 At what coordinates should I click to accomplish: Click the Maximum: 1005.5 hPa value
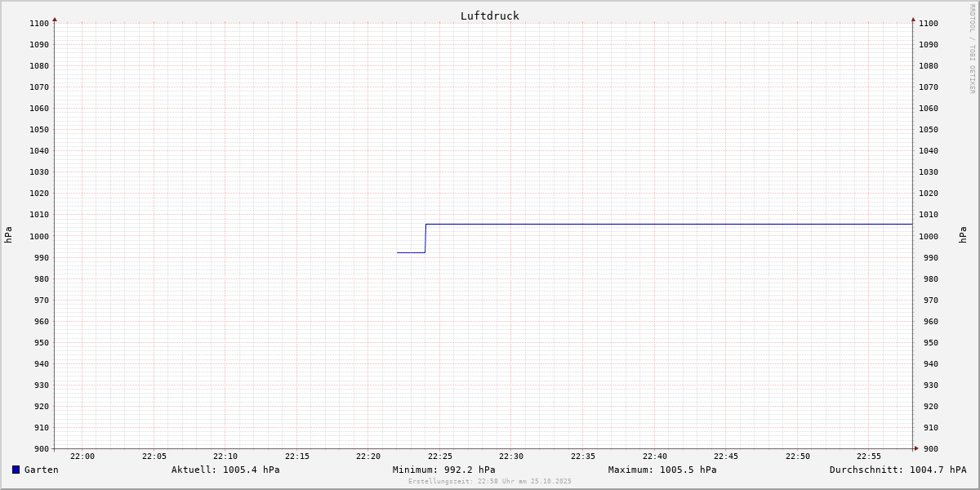pos(662,470)
